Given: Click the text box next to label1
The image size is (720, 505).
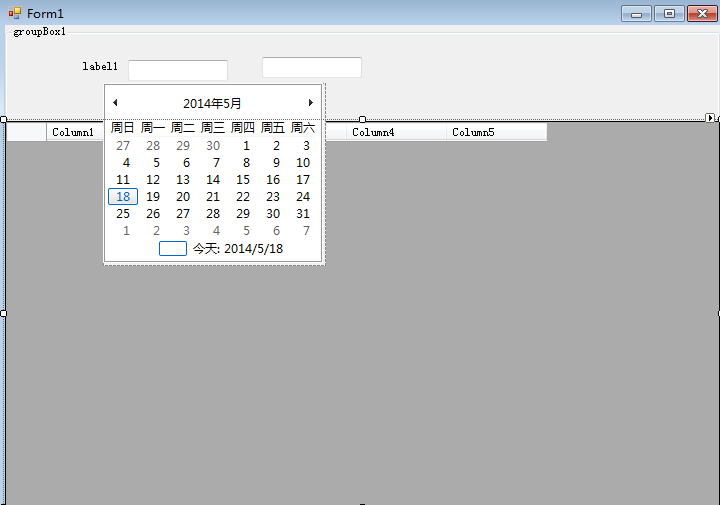Looking at the screenshot, I should tap(178, 70).
